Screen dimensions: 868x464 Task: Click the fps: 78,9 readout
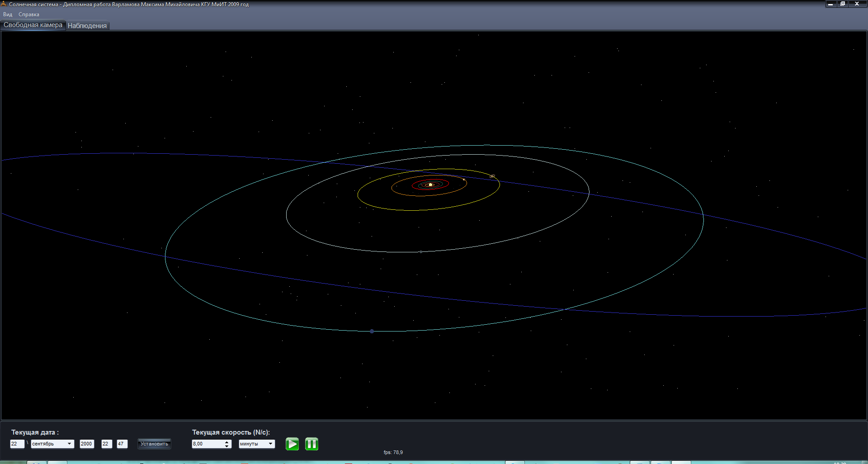point(393,452)
